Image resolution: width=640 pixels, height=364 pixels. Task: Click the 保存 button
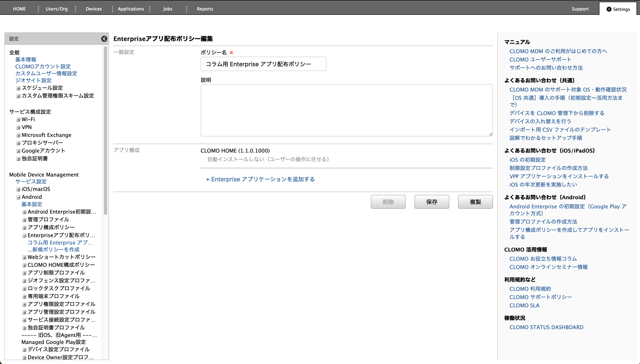pyautogui.click(x=431, y=202)
